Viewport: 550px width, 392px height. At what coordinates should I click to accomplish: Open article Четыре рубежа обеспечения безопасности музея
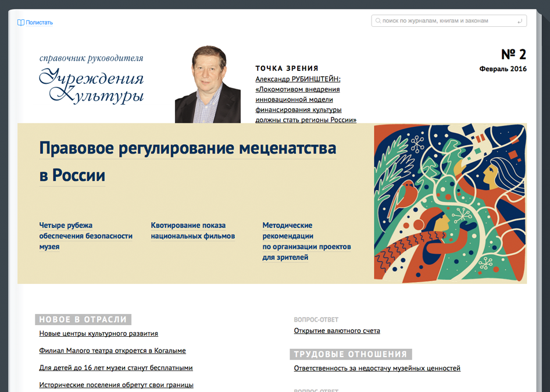coord(85,236)
